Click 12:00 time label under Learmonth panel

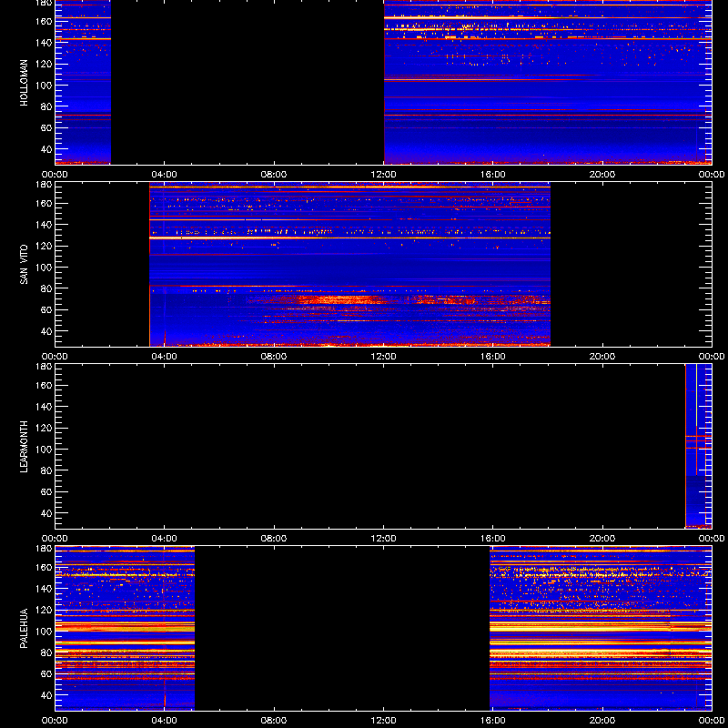(383, 539)
